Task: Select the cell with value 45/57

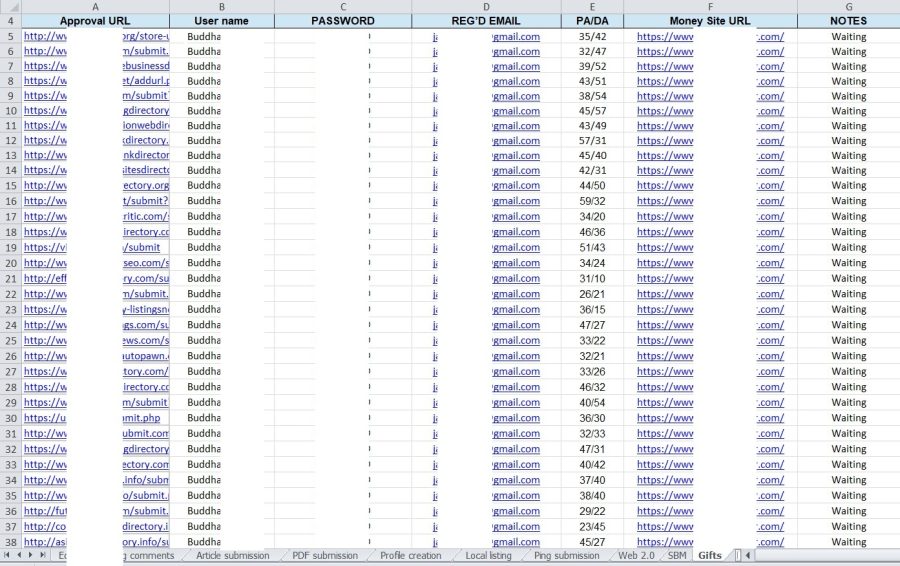Action: 592,111
